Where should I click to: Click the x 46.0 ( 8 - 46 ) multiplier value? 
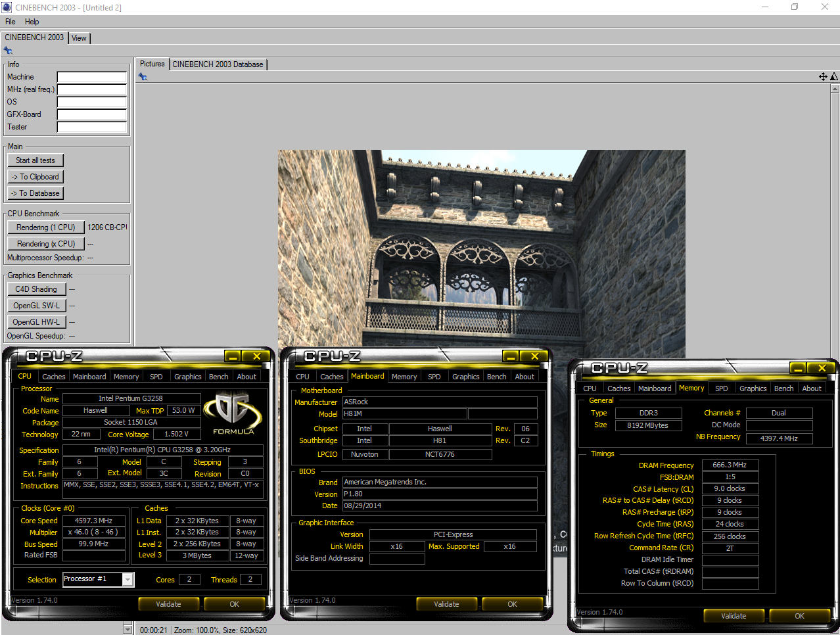[x=93, y=532]
